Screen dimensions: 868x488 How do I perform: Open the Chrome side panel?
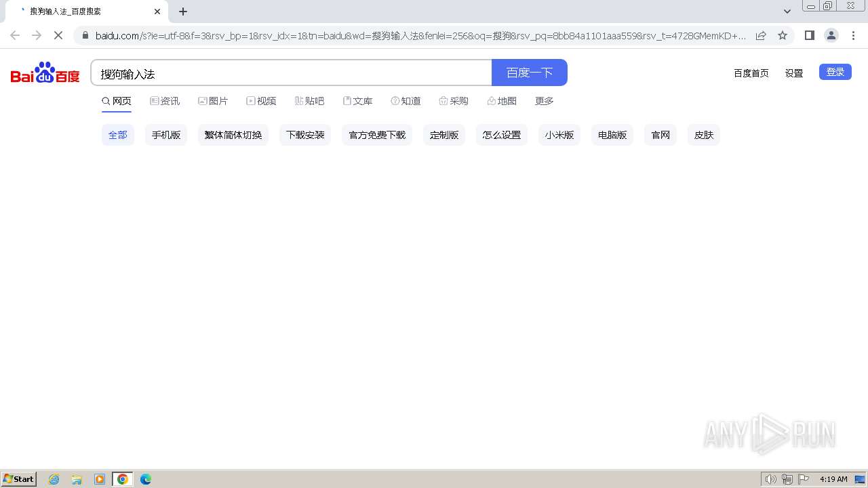(809, 35)
